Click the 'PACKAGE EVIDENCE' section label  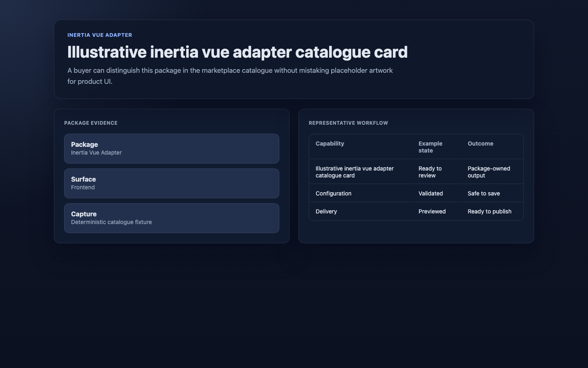pyautogui.click(x=91, y=123)
